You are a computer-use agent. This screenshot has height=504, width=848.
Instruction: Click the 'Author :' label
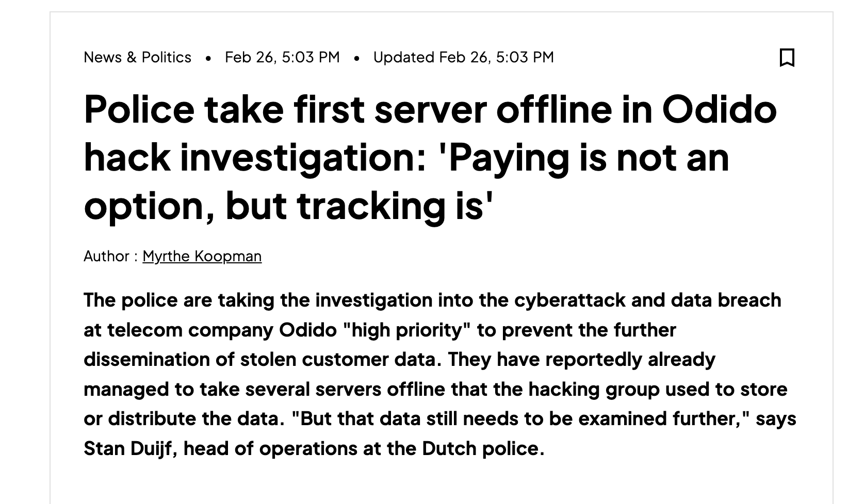point(110,256)
